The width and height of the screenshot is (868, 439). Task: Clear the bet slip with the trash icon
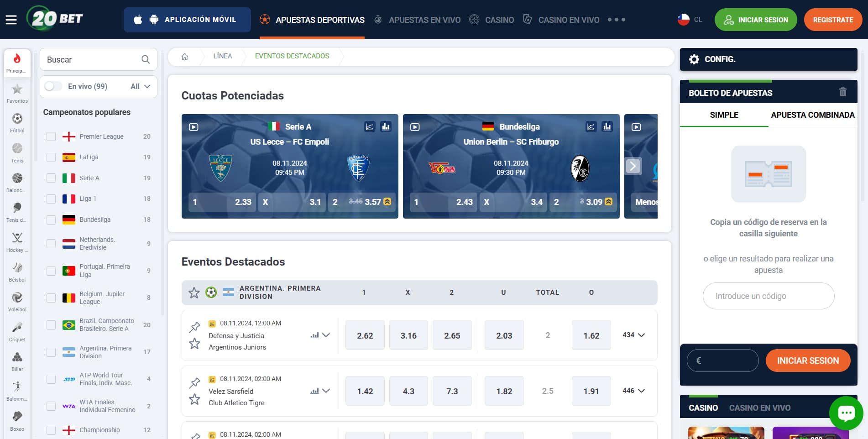(x=843, y=92)
